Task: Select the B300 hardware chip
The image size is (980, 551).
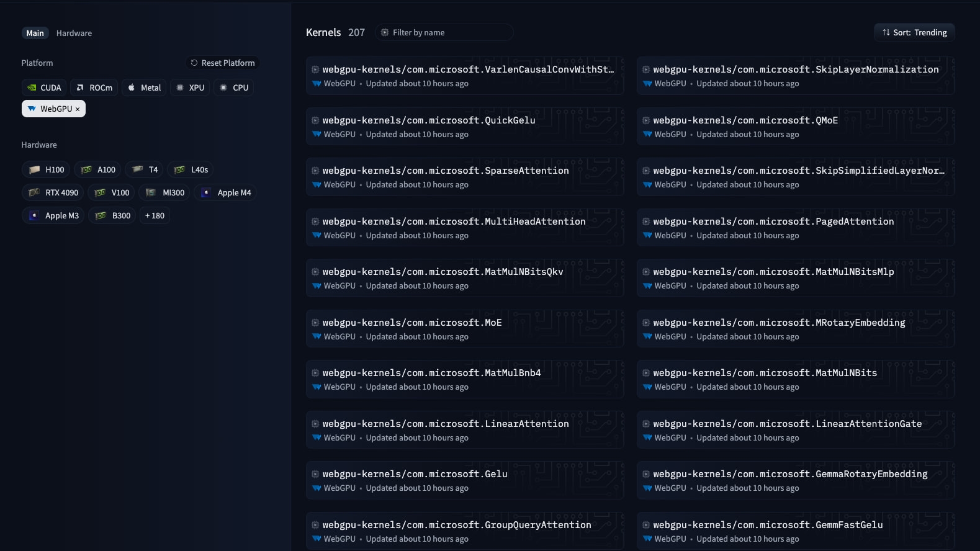Action: [x=112, y=215]
